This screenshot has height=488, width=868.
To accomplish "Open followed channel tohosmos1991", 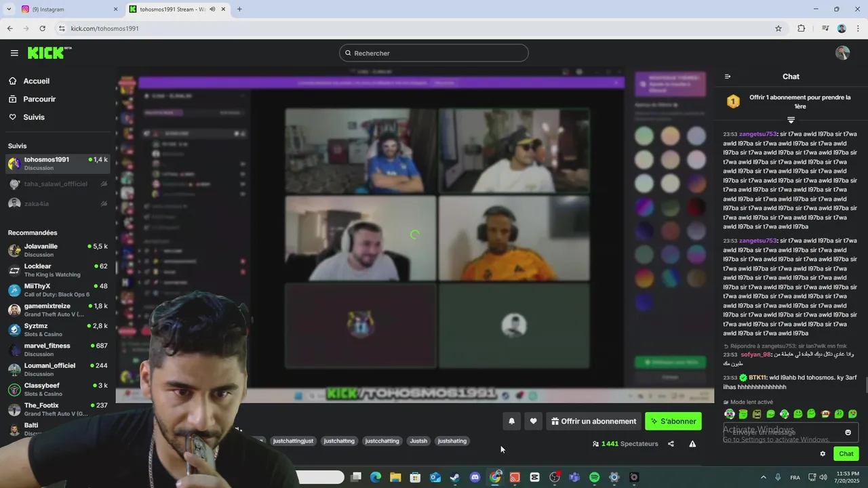I will coord(58,163).
